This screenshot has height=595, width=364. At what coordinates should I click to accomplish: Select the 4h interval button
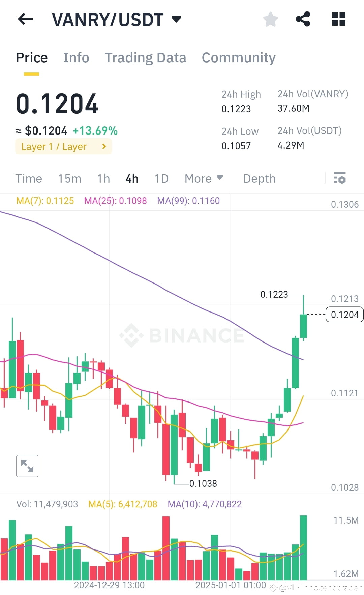[132, 178]
